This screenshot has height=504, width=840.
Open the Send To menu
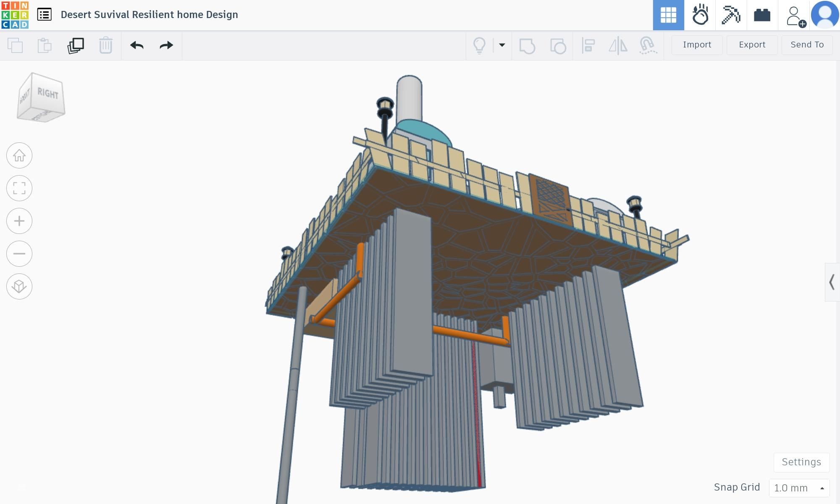[807, 45]
